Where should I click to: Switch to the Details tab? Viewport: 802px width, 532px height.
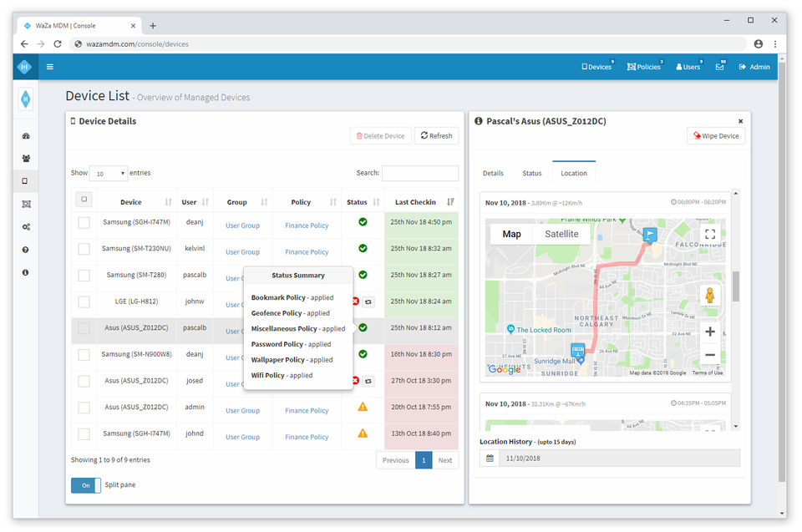click(x=493, y=173)
